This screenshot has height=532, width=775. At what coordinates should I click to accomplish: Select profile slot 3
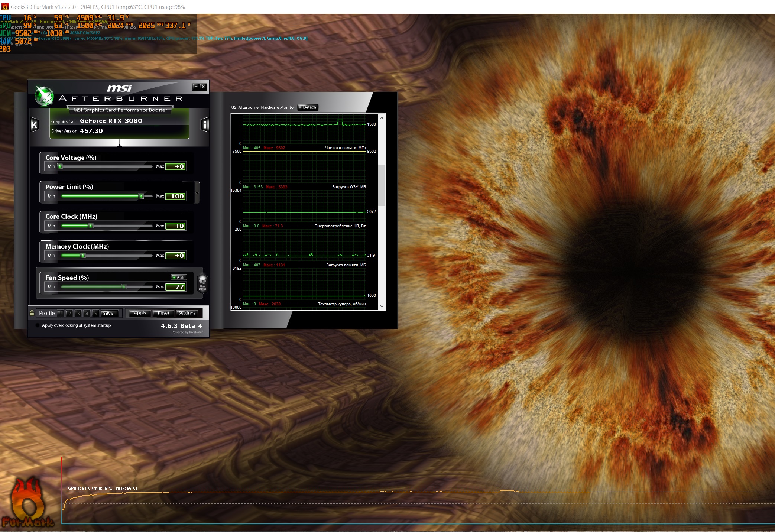point(78,314)
